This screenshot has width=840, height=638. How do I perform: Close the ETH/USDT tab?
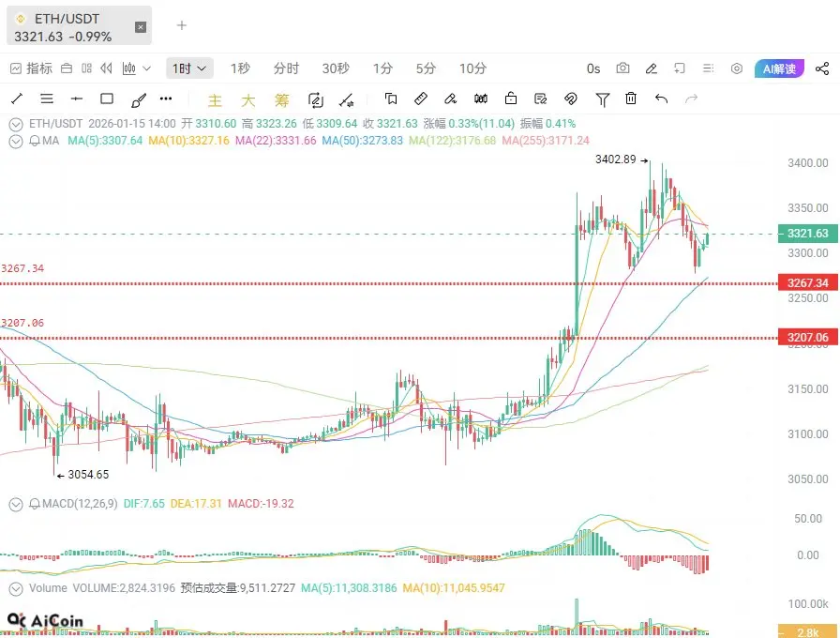[x=141, y=27]
